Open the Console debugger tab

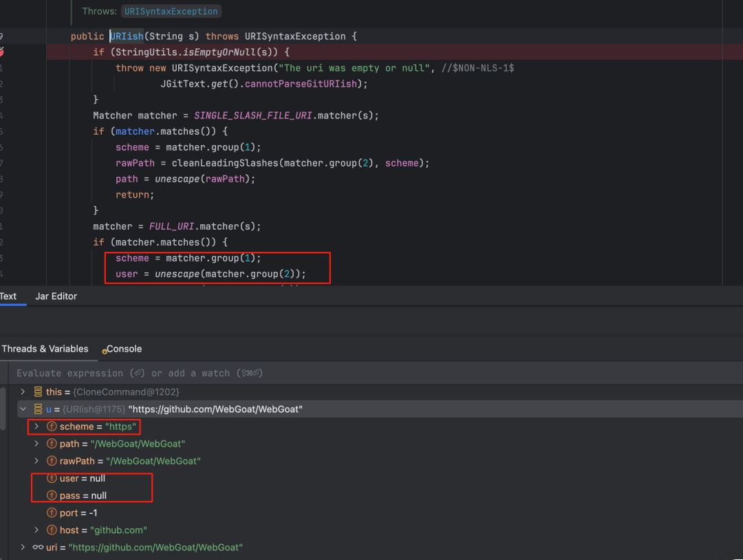(x=124, y=349)
